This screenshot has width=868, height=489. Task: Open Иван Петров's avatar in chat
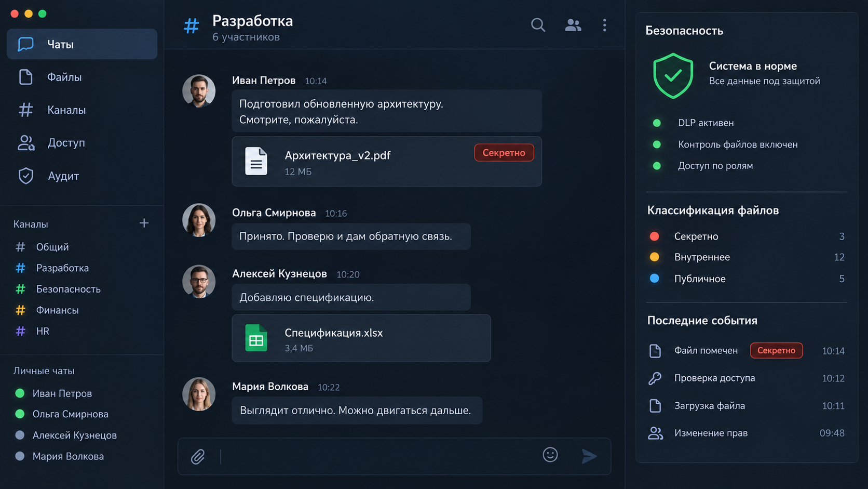(x=199, y=91)
